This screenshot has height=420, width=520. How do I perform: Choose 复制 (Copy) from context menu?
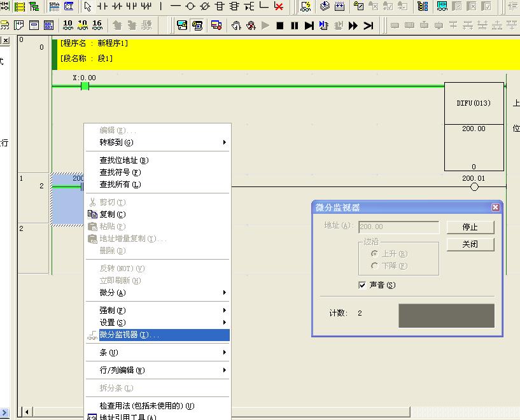(112, 214)
